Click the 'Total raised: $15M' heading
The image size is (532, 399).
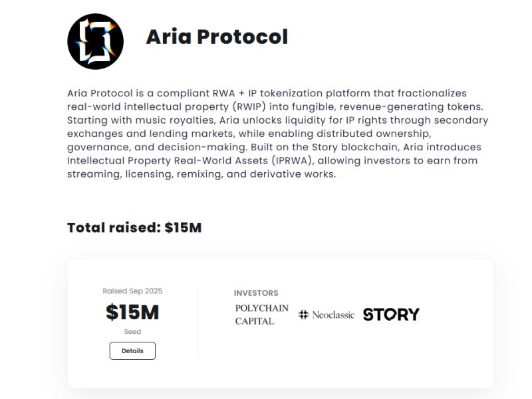(x=134, y=226)
